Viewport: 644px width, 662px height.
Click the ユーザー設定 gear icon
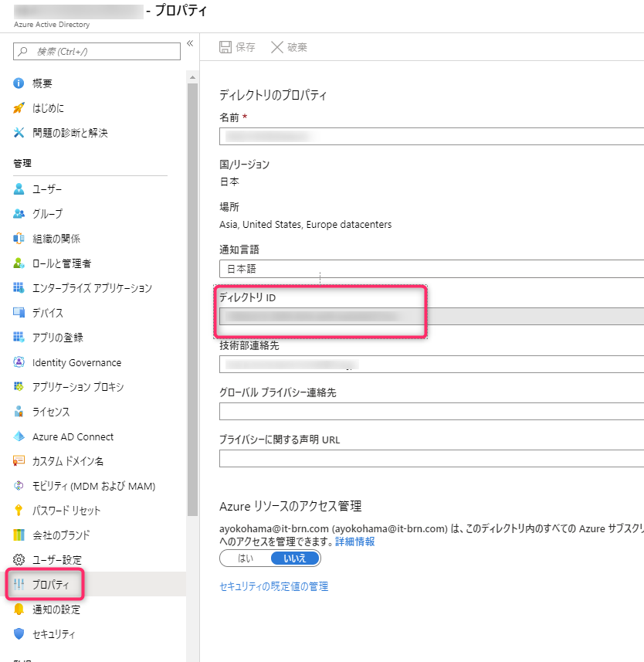click(19, 560)
